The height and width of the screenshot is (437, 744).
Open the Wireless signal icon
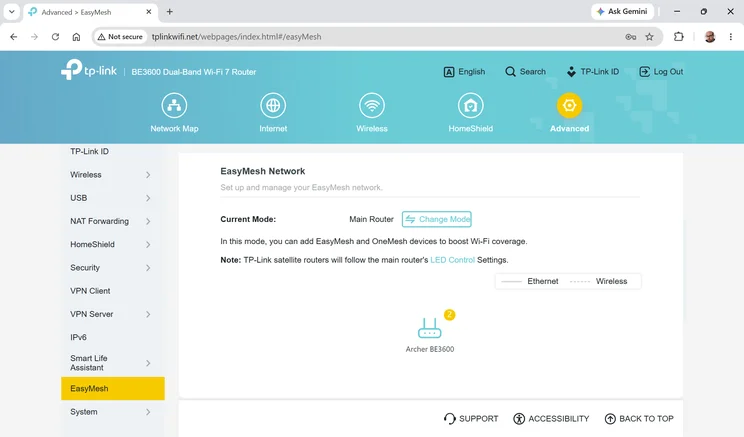click(x=372, y=105)
